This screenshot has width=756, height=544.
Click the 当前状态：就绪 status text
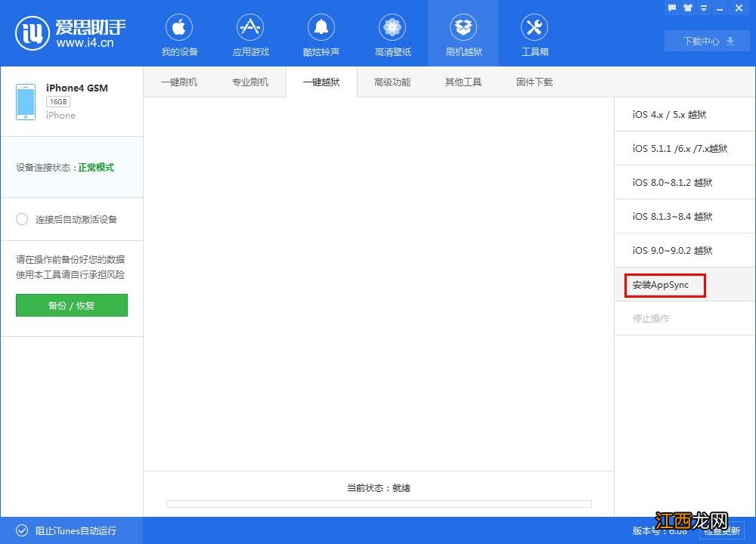click(x=379, y=488)
